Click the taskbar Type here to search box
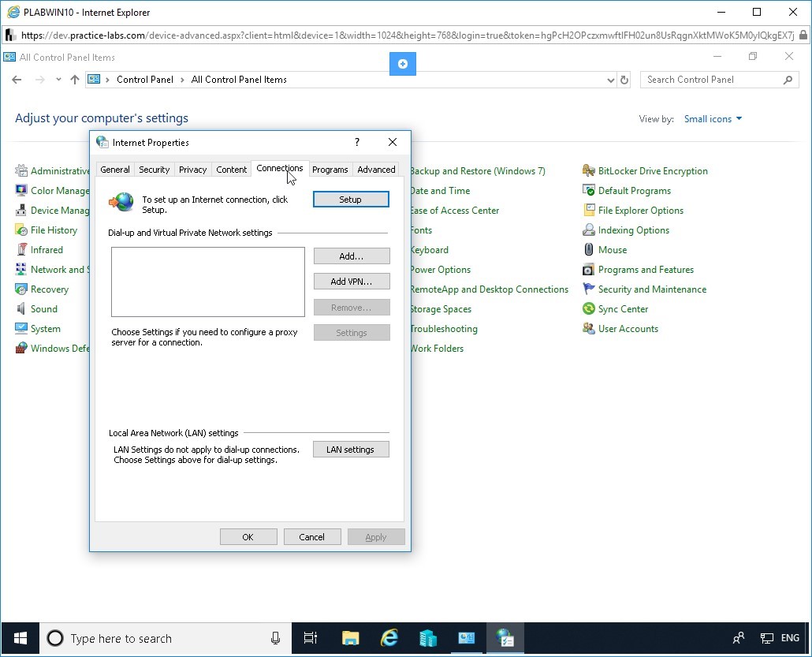This screenshot has height=657, width=812. click(166, 638)
